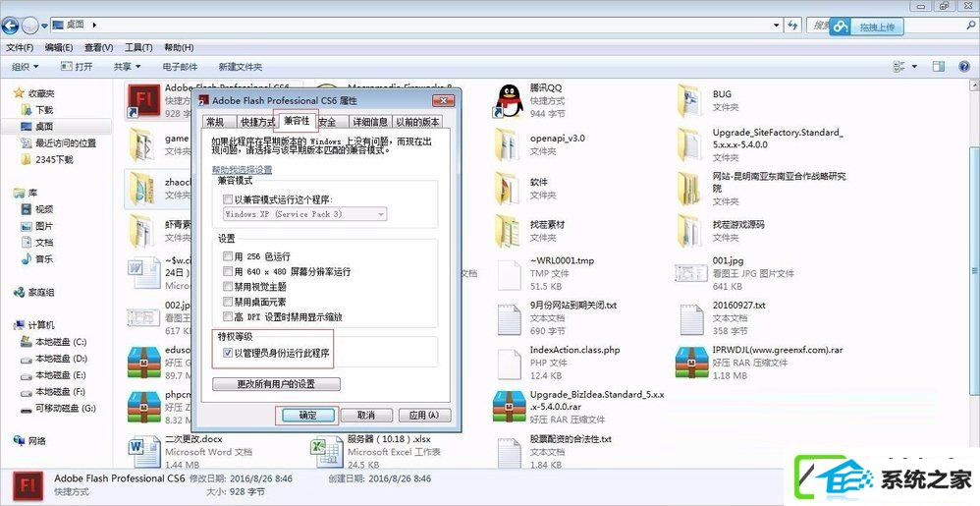Select the Upgrade_SiteFactory.Standard folder icon

(688, 143)
